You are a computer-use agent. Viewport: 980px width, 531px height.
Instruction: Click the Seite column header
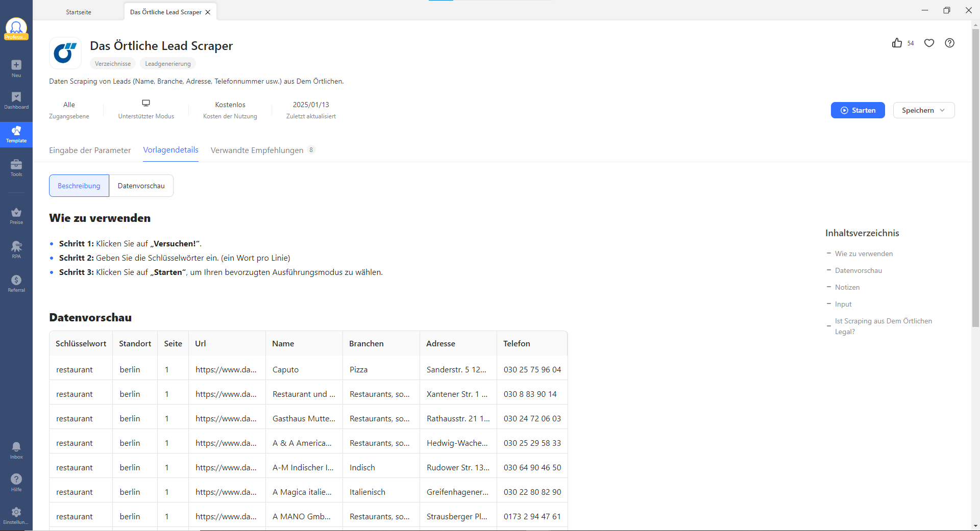(173, 344)
